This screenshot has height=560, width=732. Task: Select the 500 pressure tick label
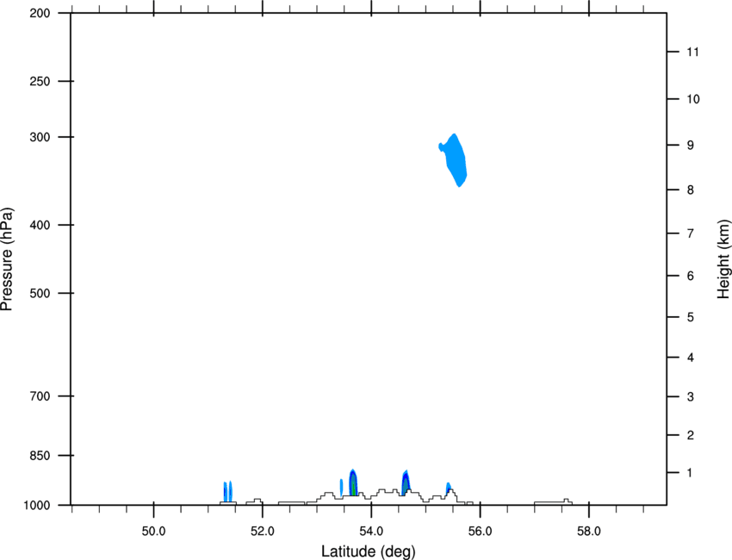click(40, 293)
